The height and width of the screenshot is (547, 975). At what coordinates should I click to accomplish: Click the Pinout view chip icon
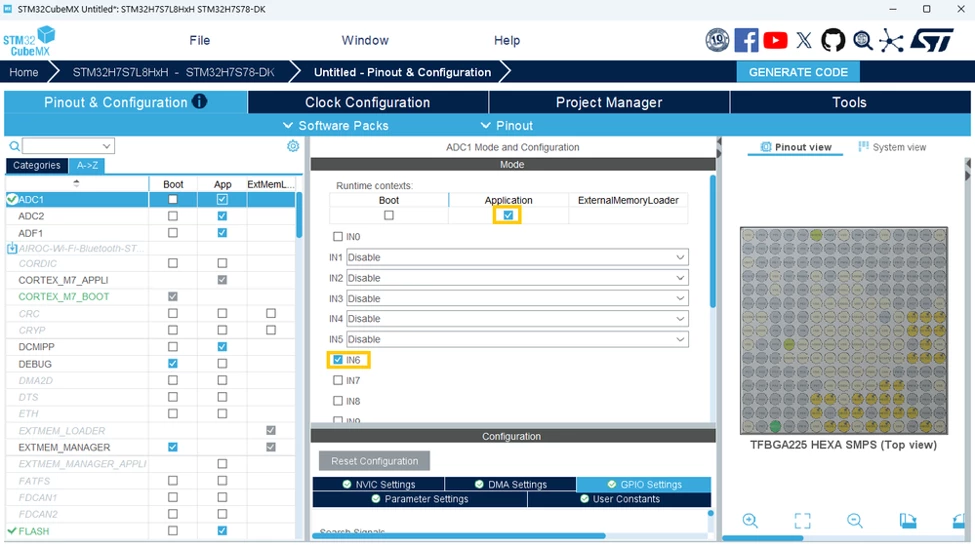coord(765,147)
